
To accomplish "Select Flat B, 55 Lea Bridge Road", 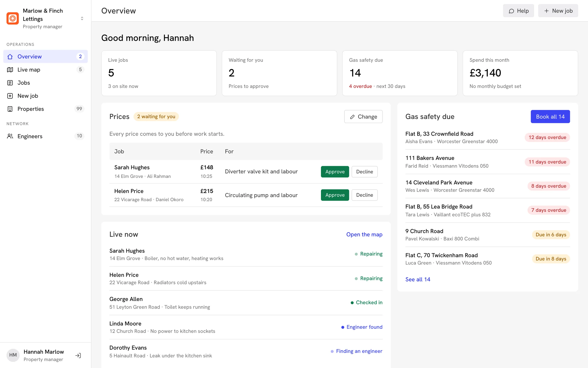I will click(x=488, y=210).
